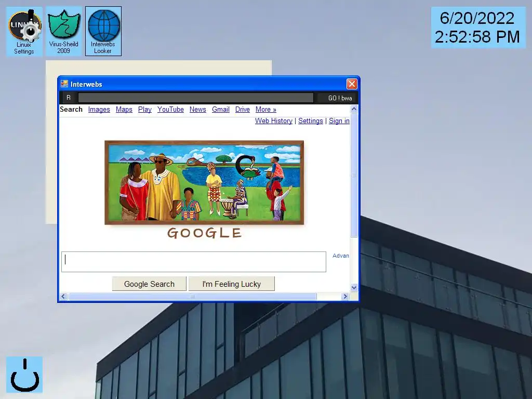Click the horizontal scrollbar right arrow
This screenshot has width=532, height=399.
click(345, 296)
